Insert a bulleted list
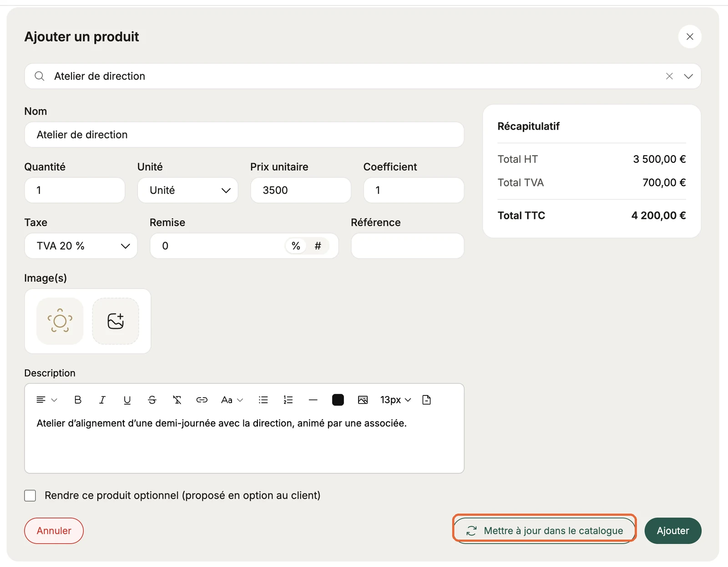This screenshot has height=567, width=728. (x=263, y=400)
